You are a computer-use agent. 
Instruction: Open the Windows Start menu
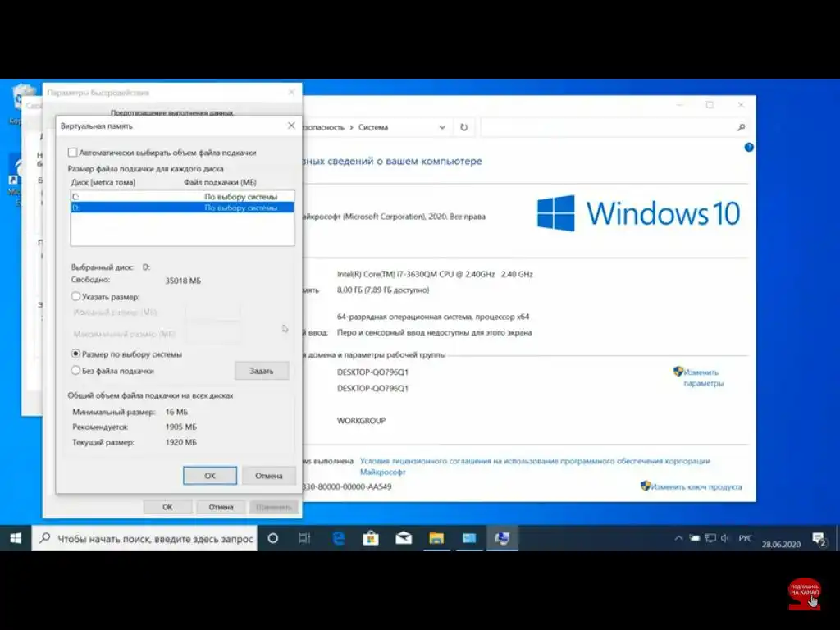(16, 538)
